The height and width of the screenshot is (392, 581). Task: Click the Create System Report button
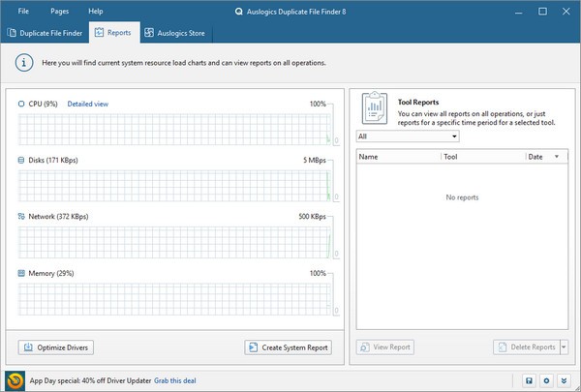click(289, 347)
